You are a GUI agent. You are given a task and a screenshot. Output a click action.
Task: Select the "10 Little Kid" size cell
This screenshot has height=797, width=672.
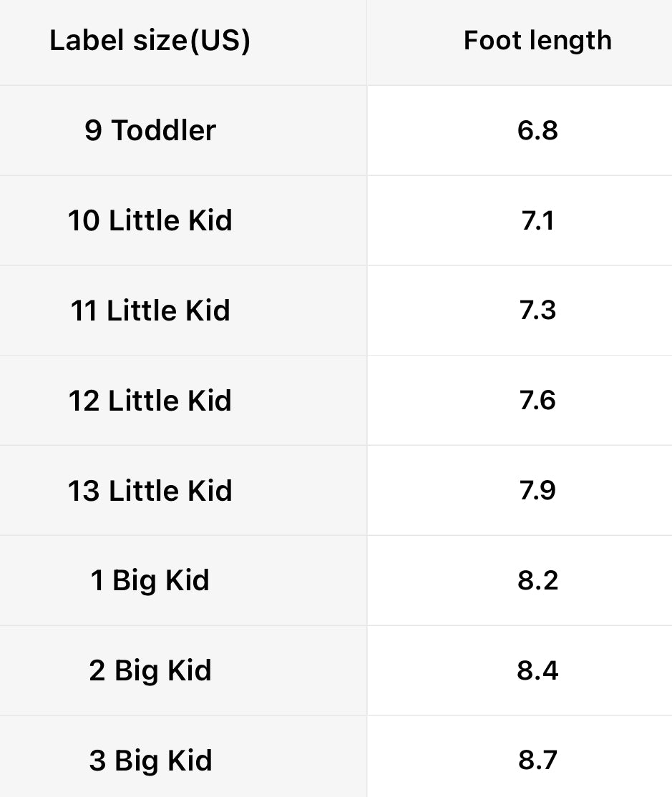pyautogui.click(x=150, y=220)
